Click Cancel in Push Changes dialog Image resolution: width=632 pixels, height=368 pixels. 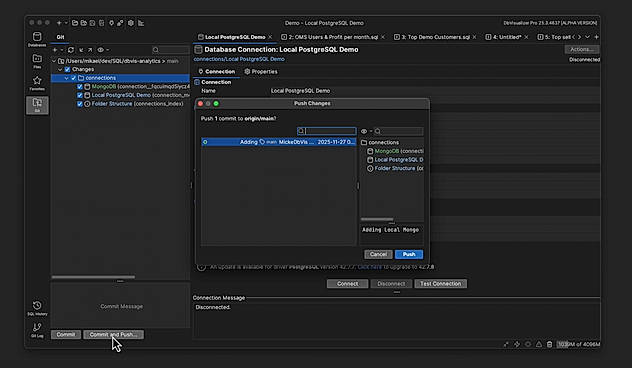click(x=378, y=254)
